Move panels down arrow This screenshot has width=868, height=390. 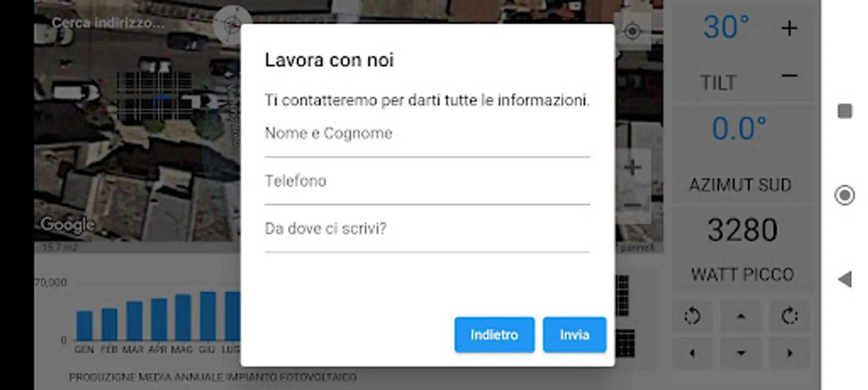coord(741,353)
